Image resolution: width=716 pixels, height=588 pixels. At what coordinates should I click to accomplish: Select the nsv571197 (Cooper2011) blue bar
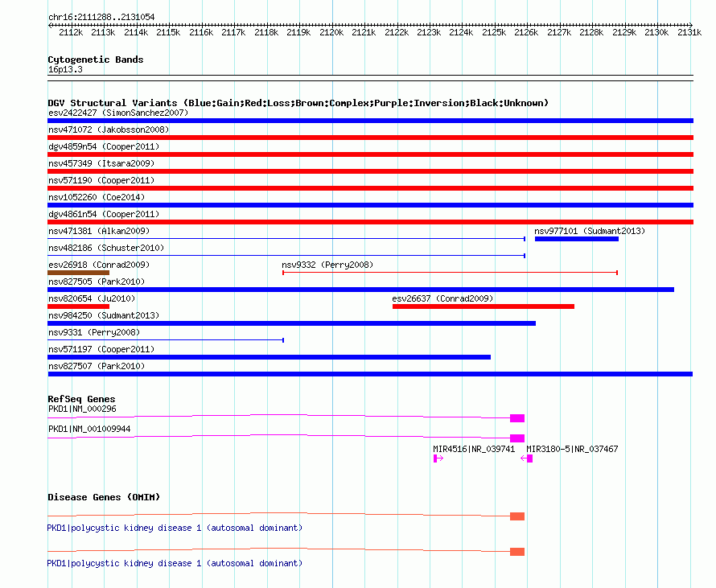point(269,357)
